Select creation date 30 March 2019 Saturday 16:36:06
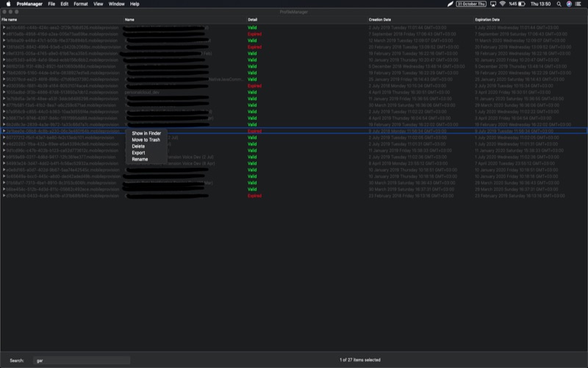 412,105
